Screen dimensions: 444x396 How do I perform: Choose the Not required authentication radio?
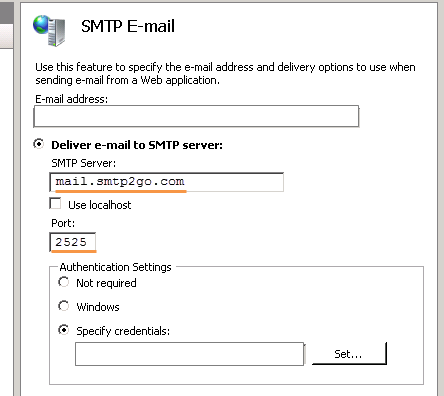coord(63,282)
